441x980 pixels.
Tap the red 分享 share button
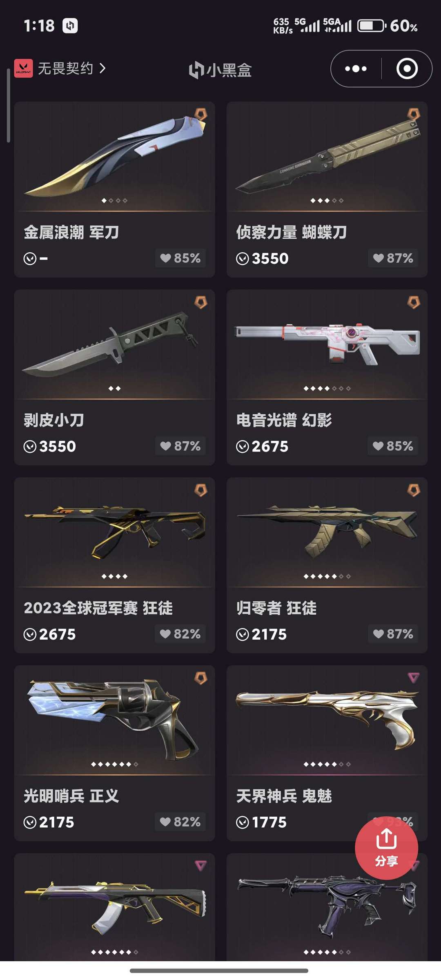click(x=386, y=848)
